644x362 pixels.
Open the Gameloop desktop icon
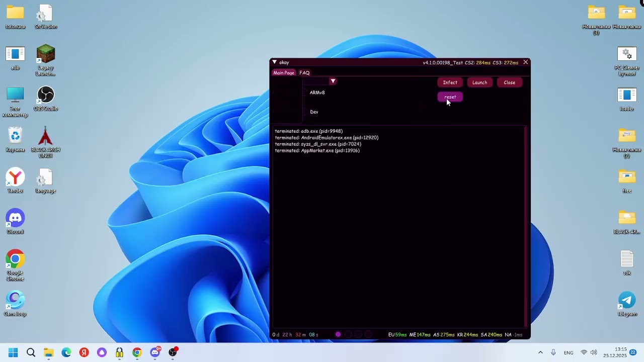[15, 304]
